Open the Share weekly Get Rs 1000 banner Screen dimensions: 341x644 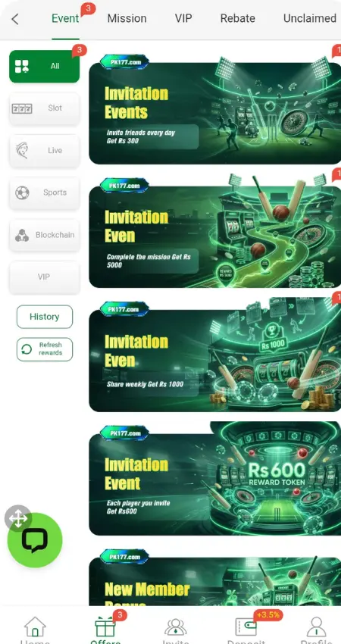(x=215, y=355)
